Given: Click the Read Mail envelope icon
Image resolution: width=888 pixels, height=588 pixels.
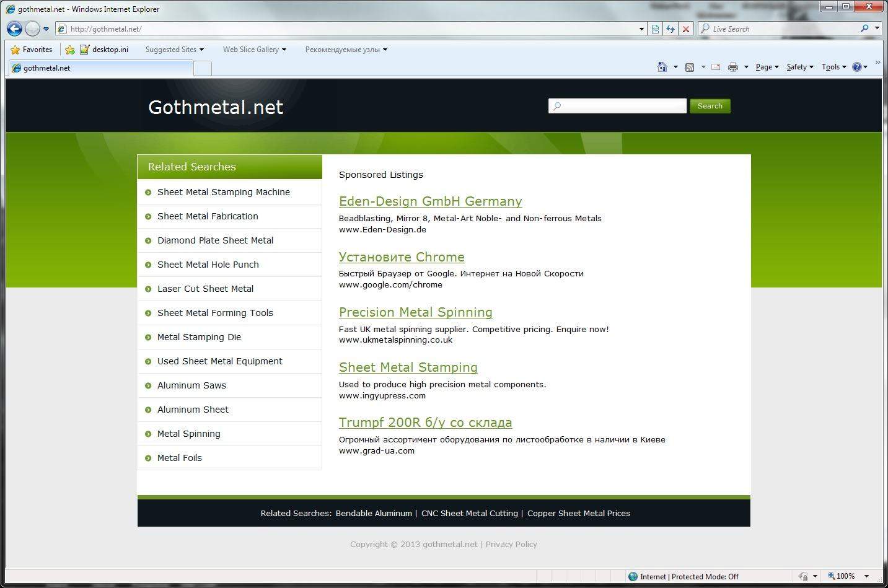Looking at the screenshot, I should [x=716, y=67].
